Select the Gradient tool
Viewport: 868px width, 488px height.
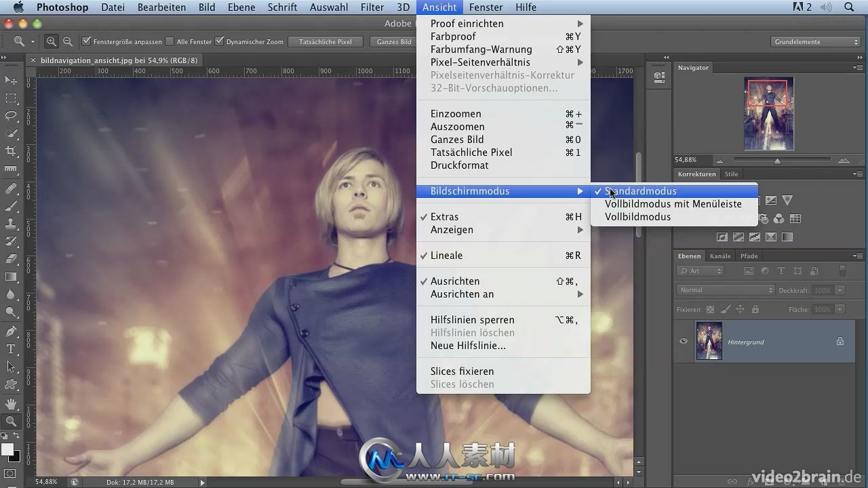tap(11, 277)
